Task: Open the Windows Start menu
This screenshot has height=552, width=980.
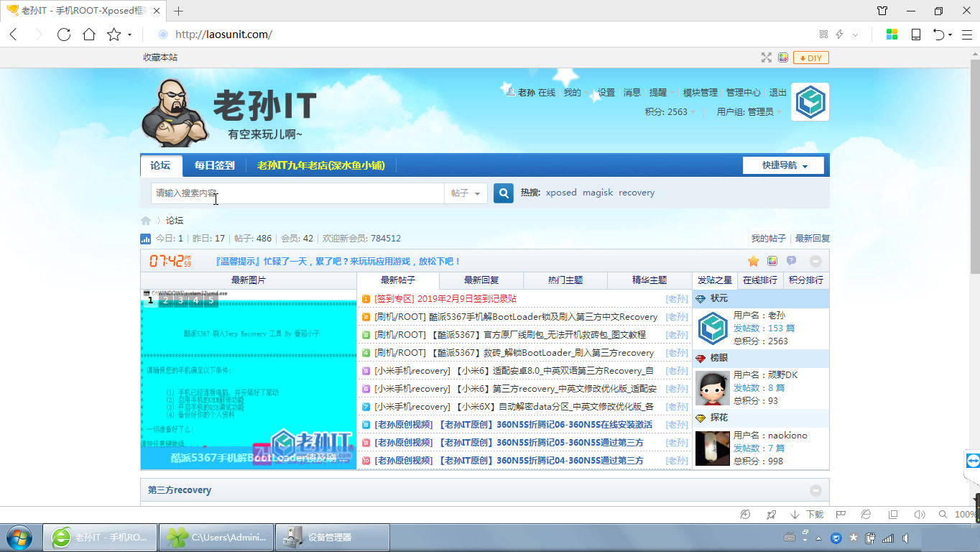Action: pyautogui.click(x=19, y=537)
